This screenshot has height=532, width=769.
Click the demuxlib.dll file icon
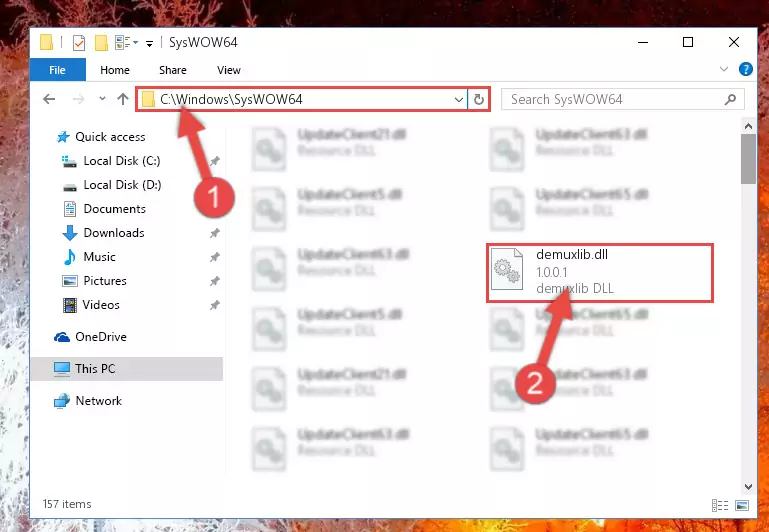coord(507,269)
